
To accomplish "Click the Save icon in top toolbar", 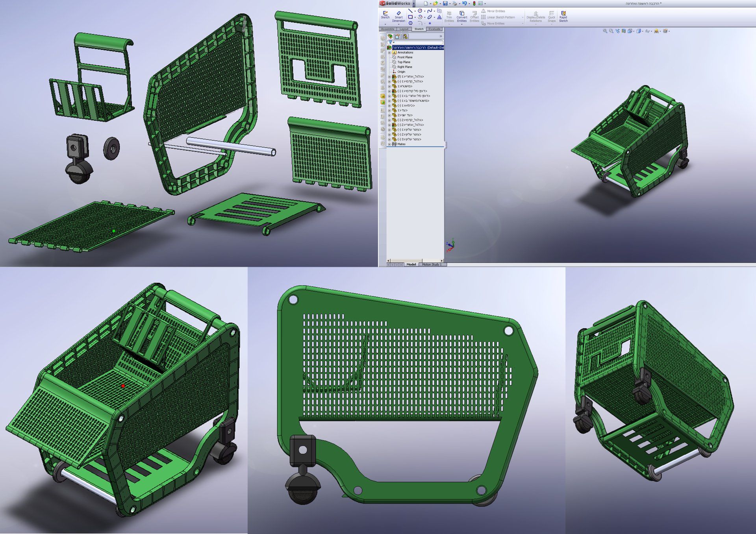I will [445, 3].
